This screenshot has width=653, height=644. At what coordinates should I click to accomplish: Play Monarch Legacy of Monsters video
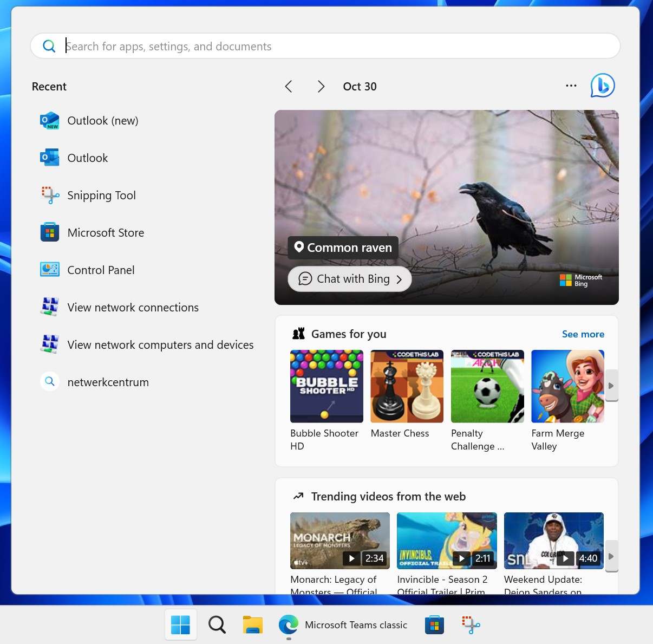[340, 541]
